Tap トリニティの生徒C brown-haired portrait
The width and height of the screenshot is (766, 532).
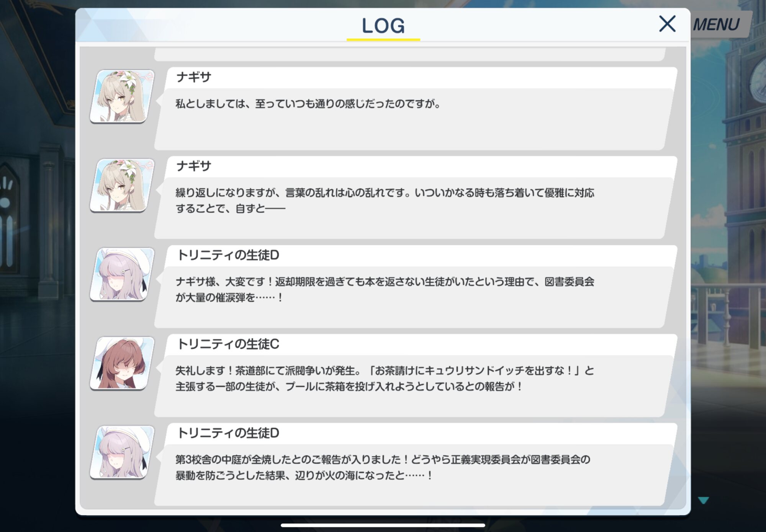[x=122, y=364]
